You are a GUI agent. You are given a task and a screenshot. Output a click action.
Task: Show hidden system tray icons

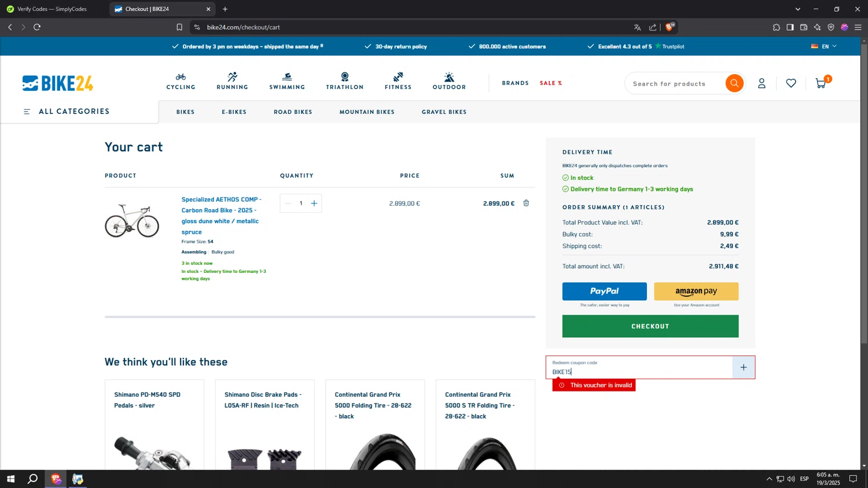coord(769,479)
